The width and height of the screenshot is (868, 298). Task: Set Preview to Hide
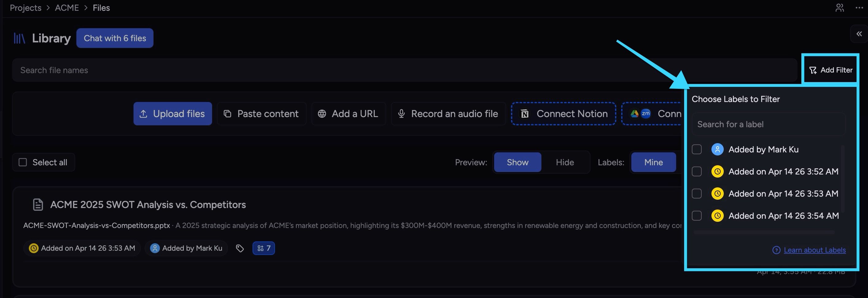click(565, 162)
